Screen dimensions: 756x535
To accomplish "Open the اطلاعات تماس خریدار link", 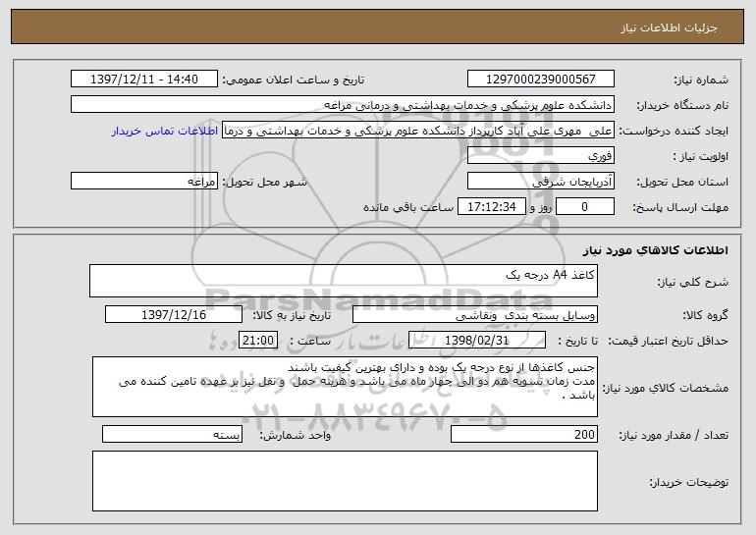I will pyautogui.click(x=165, y=131).
